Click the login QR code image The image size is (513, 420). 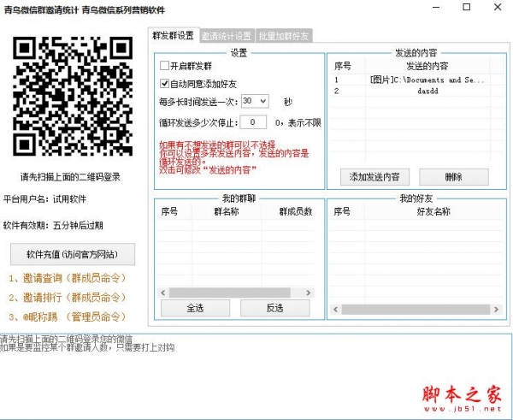pyautogui.click(x=73, y=96)
